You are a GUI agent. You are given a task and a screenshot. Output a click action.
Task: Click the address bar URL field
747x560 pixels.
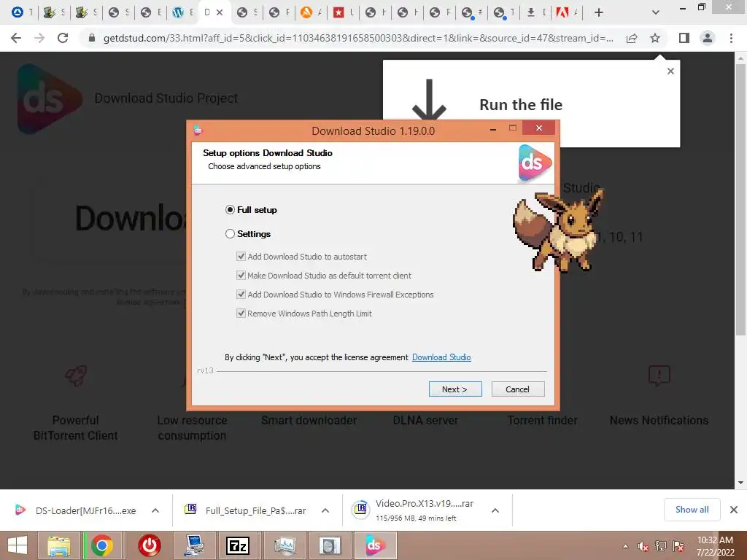click(x=357, y=38)
